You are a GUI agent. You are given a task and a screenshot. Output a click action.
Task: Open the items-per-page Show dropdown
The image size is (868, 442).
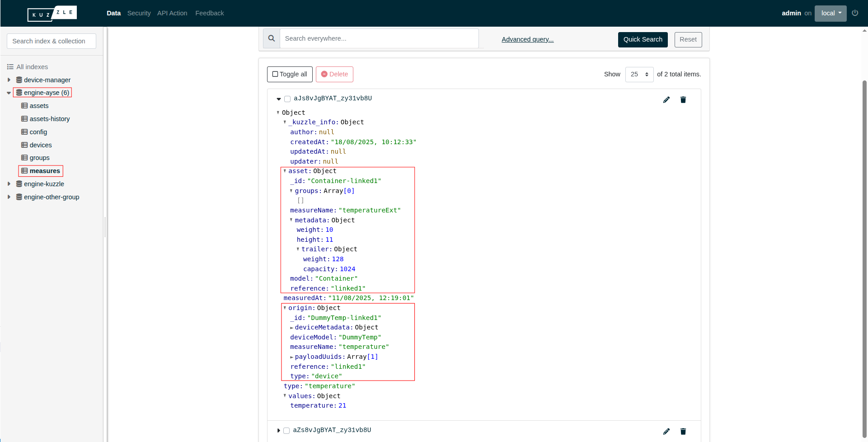click(639, 74)
